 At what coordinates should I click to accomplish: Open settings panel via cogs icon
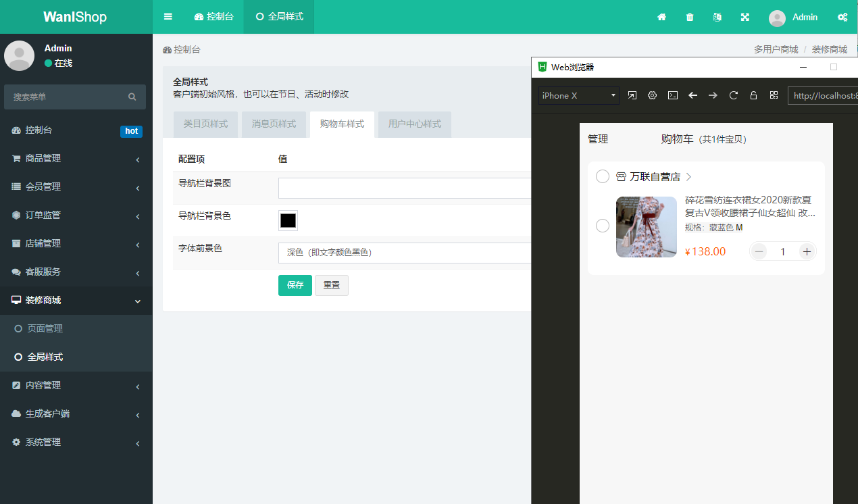(842, 17)
